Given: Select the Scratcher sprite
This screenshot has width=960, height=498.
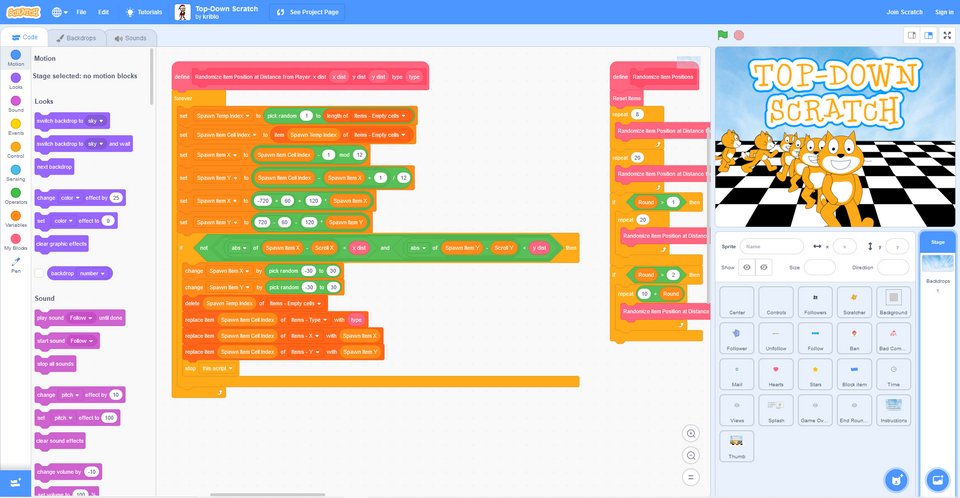Looking at the screenshot, I should 854,301.
